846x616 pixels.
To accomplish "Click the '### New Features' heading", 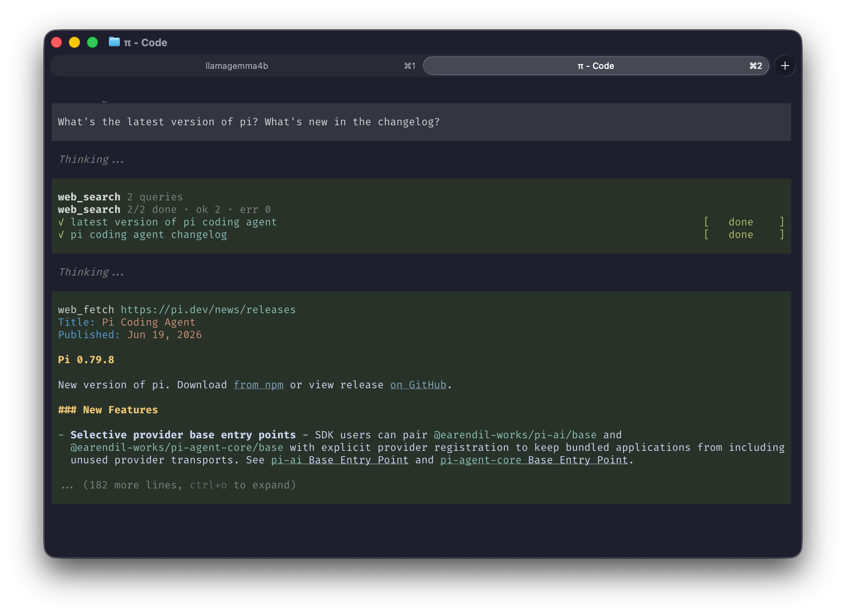I will tap(108, 410).
